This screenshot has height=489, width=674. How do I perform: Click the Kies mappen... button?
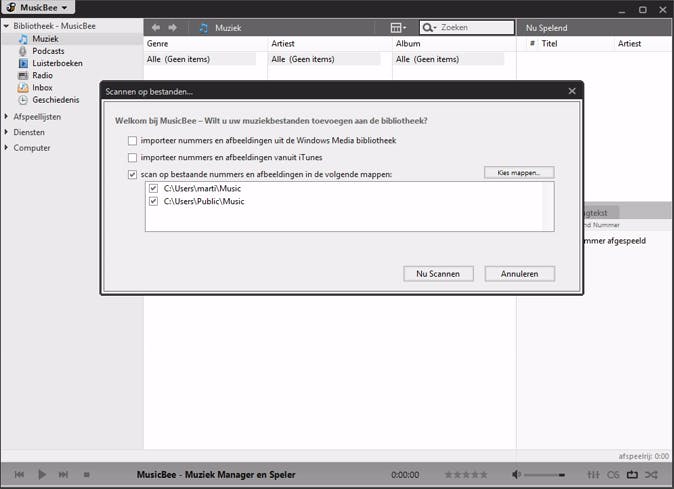tap(519, 172)
